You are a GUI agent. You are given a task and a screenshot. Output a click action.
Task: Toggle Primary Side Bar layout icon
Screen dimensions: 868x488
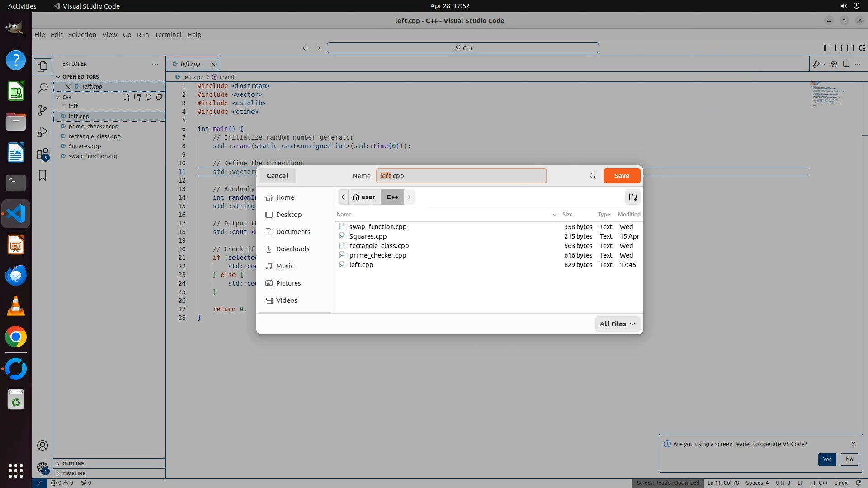(826, 48)
